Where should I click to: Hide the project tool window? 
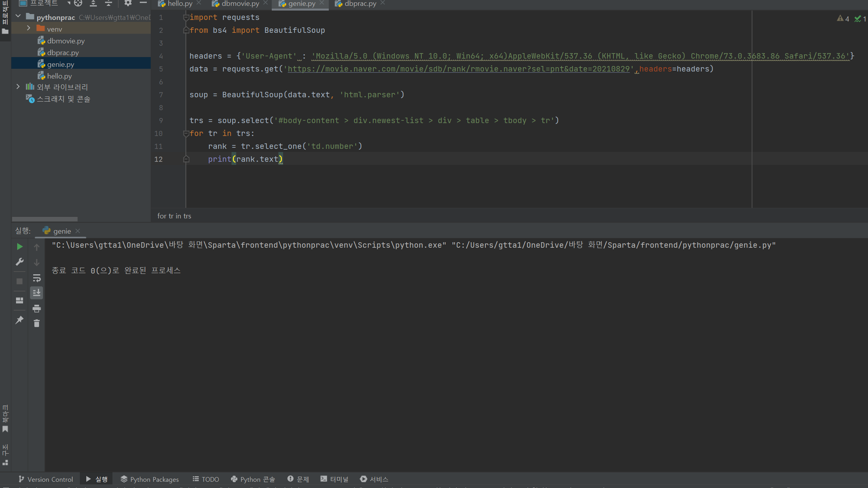coord(143,4)
